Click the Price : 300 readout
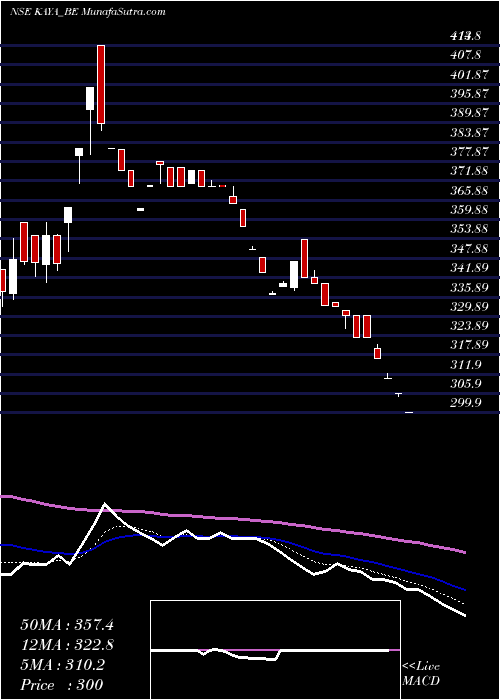Viewport: 500px width, 700px height. [x=62, y=685]
